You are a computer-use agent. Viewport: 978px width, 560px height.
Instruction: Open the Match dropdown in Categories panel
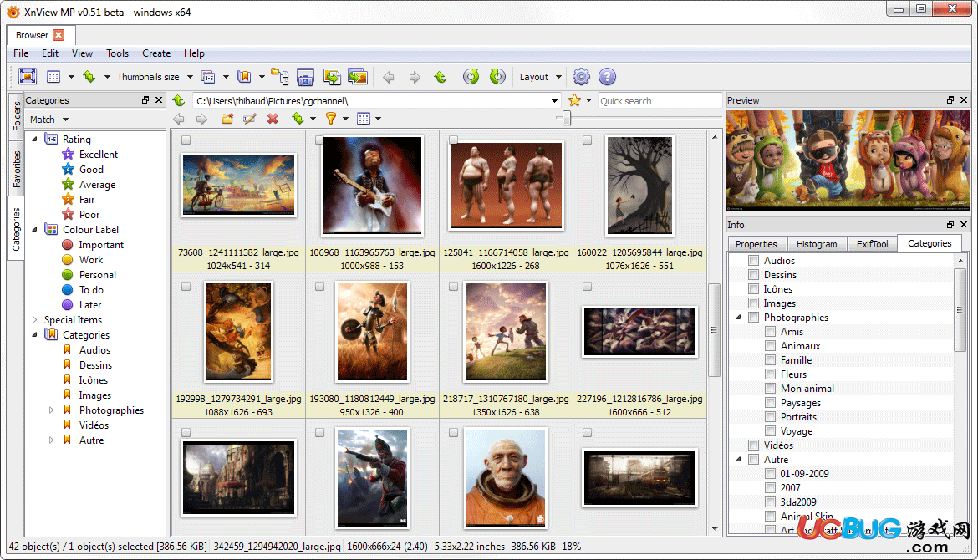click(65, 120)
